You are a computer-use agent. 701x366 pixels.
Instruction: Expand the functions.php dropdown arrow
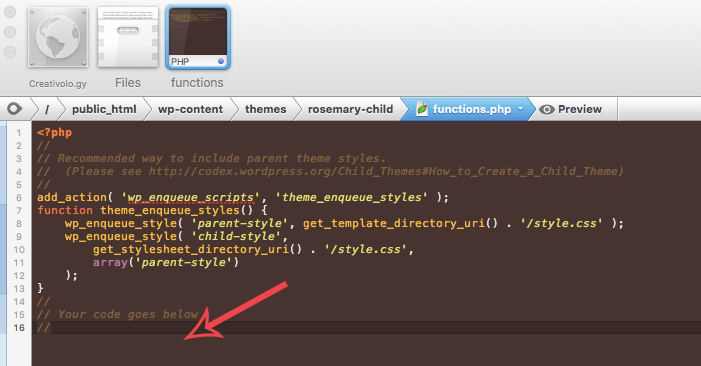(520, 109)
